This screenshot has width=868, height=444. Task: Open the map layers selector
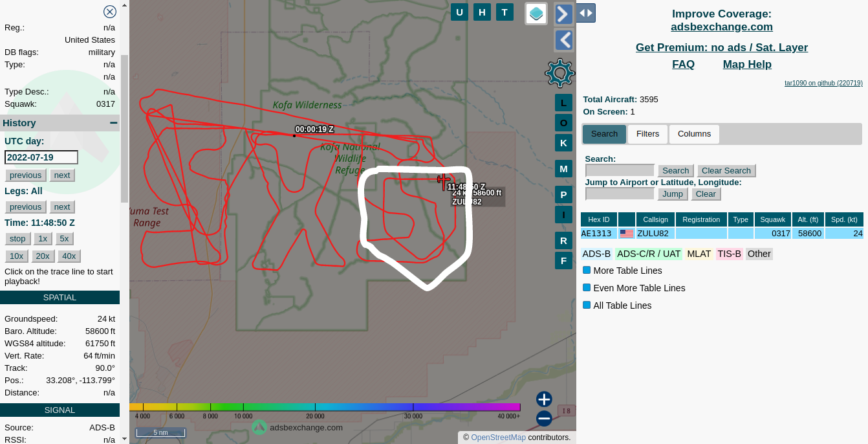[x=536, y=14]
